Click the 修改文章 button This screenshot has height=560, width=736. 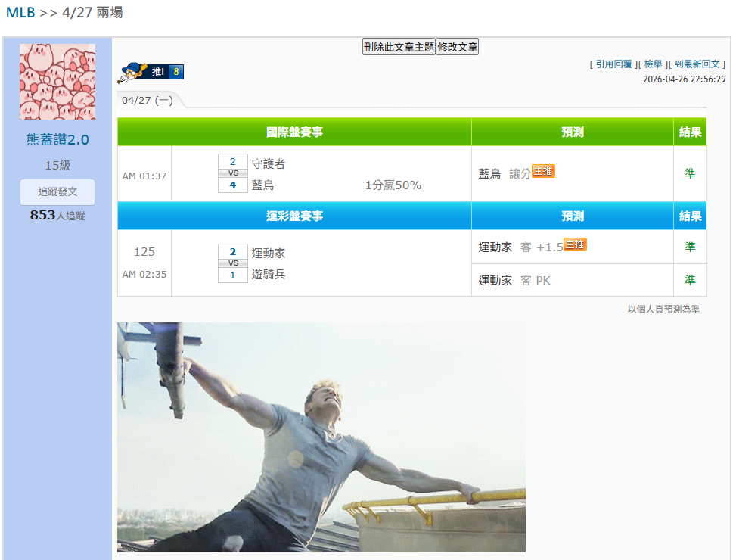point(457,47)
